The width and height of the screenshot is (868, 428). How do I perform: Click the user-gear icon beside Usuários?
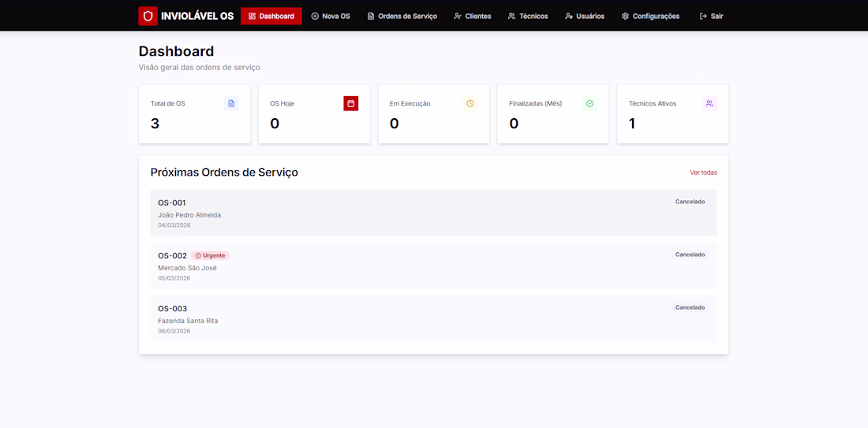(568, 16)
